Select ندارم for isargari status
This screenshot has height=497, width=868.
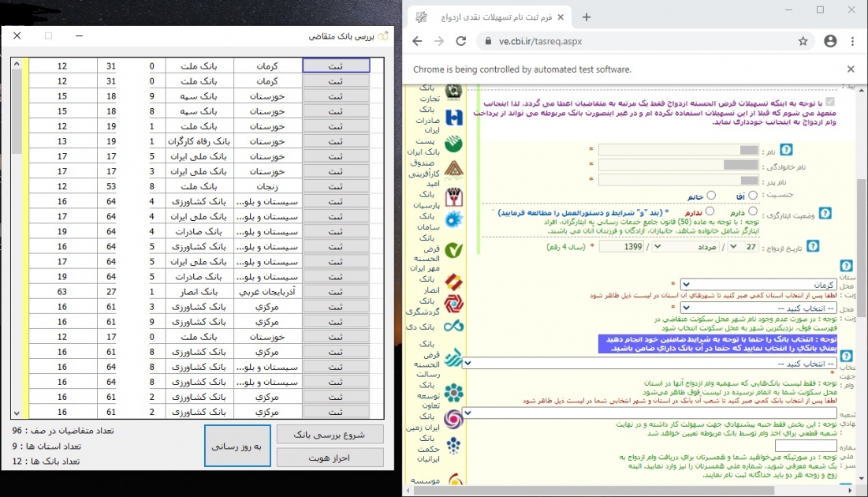click(710, 211)
